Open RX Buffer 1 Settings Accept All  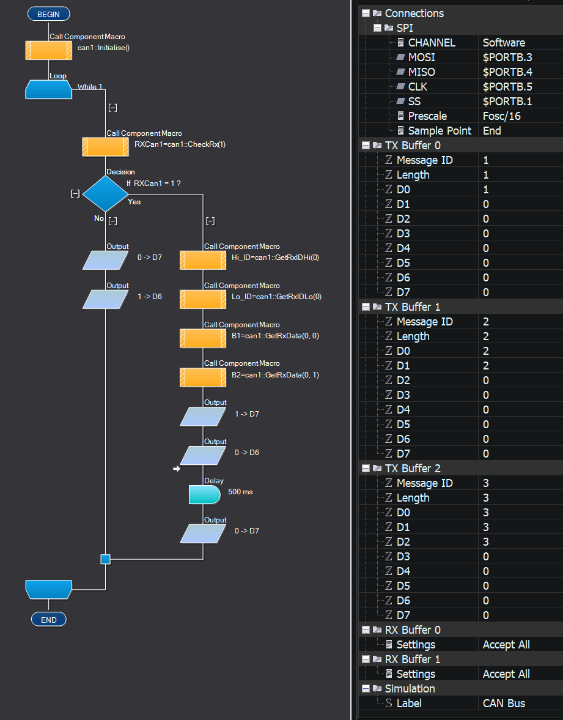pyautogui.click(x=521, y=674)
